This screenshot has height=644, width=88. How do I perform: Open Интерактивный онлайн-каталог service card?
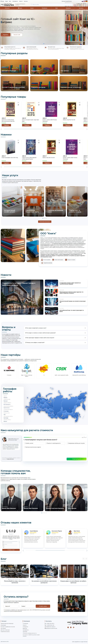pyautogui.click(x=12, y=201)
